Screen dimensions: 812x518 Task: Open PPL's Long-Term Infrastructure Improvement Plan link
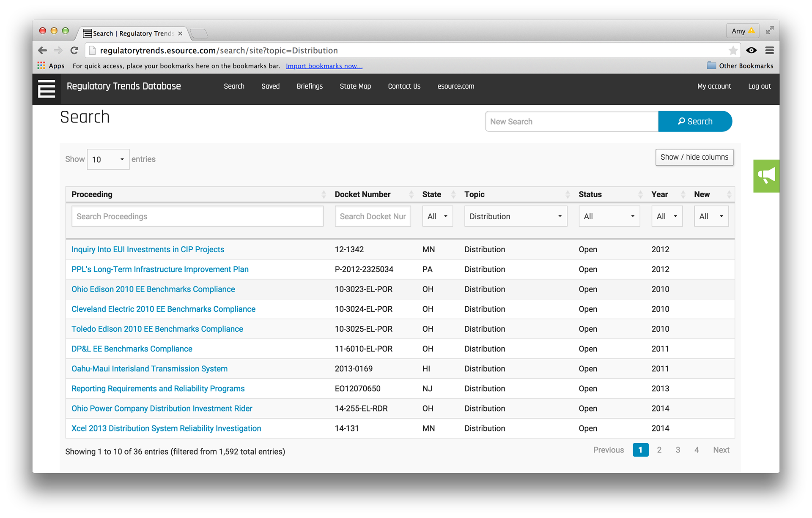[160, 269]
